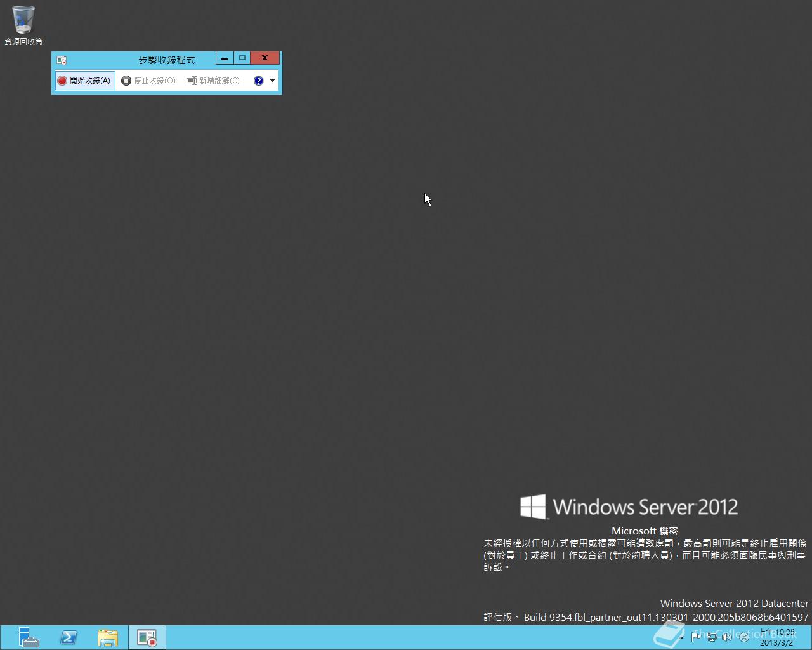812x650 pixels.
Task: Launch Windows PowerShell from the taskbar
Action: coord(69,637)
